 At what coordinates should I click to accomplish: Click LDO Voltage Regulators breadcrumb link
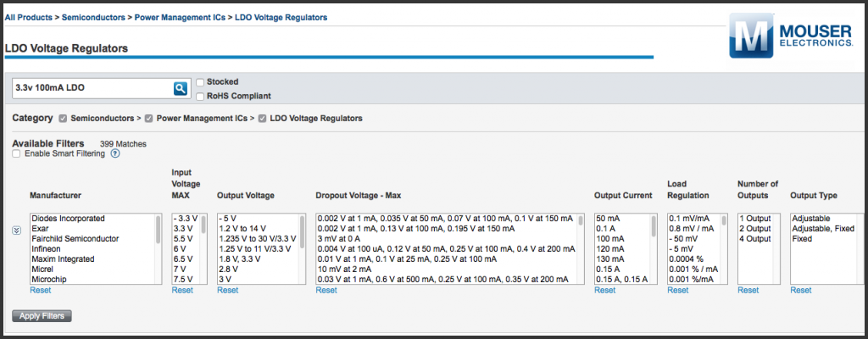click(x=281, y=18)
